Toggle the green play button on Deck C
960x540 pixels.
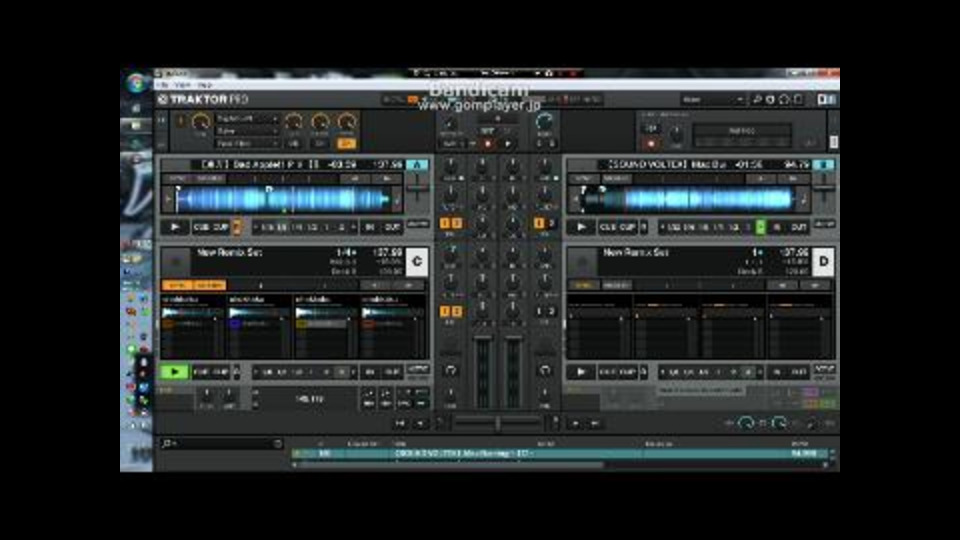coord(174,372)
